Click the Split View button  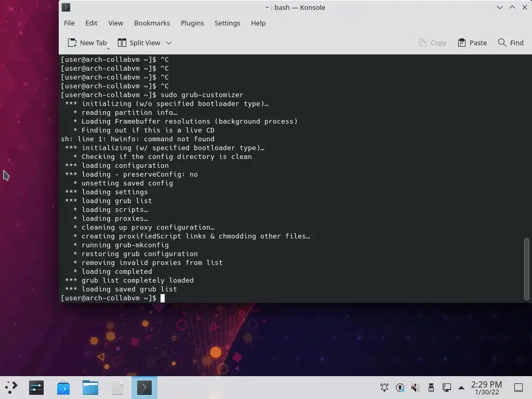click(139, 43)
